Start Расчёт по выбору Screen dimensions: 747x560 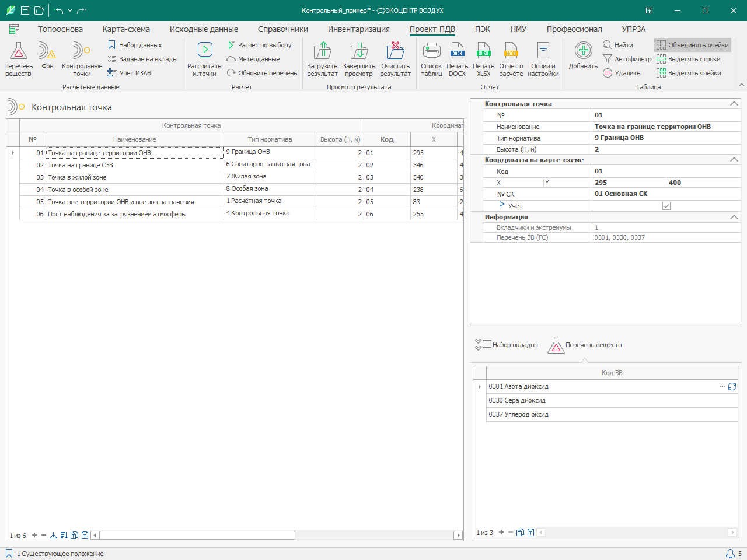point(259,45)
